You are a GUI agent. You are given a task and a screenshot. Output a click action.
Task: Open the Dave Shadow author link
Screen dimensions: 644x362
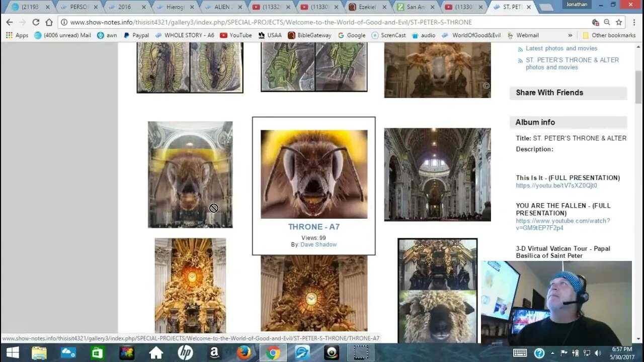[x=318, y=244]
